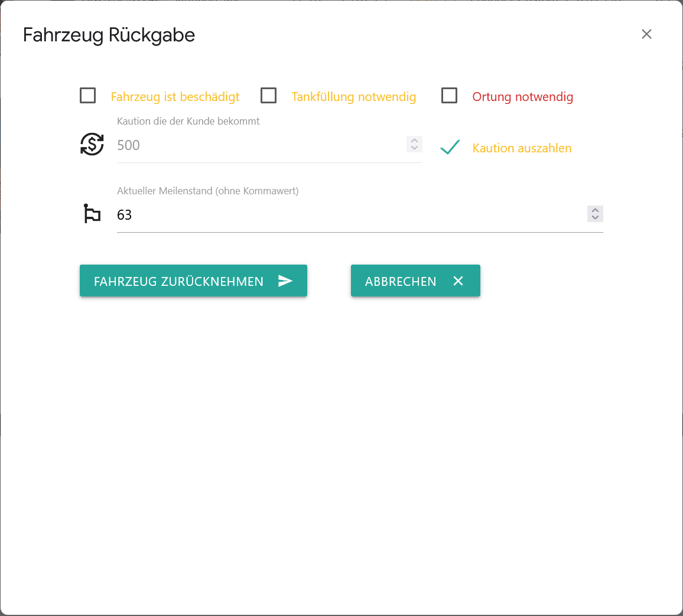
Task: Tick the 'Fahrzeug ist beschädigt' checkbox
Action: click(87, 95)
